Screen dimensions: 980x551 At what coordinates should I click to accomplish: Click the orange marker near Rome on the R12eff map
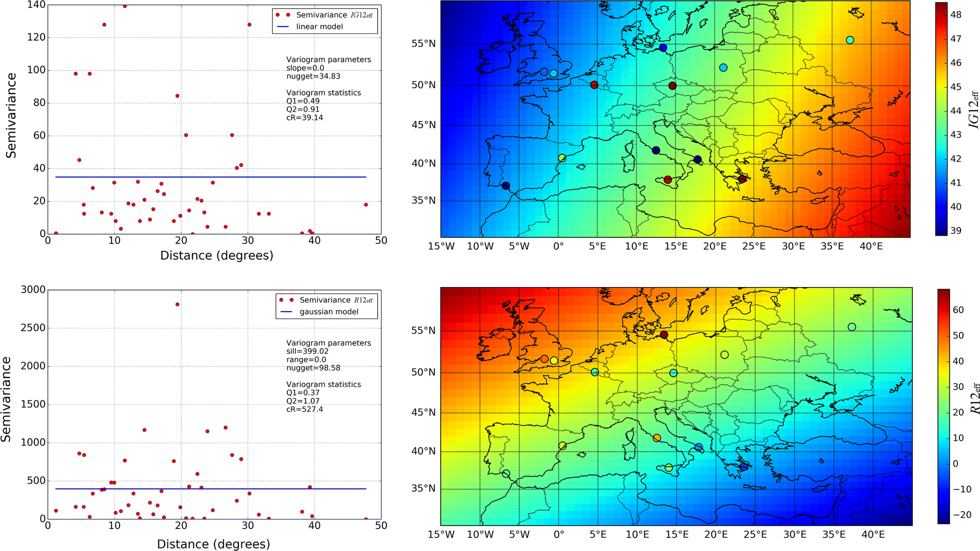657,438
